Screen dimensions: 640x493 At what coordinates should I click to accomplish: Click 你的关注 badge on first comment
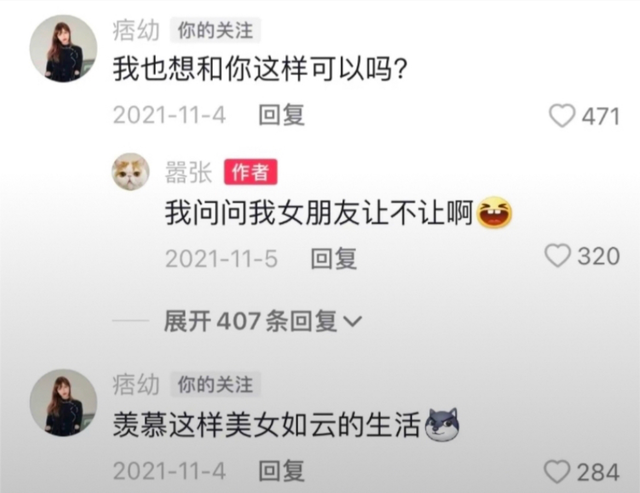(x=215, y=30)
